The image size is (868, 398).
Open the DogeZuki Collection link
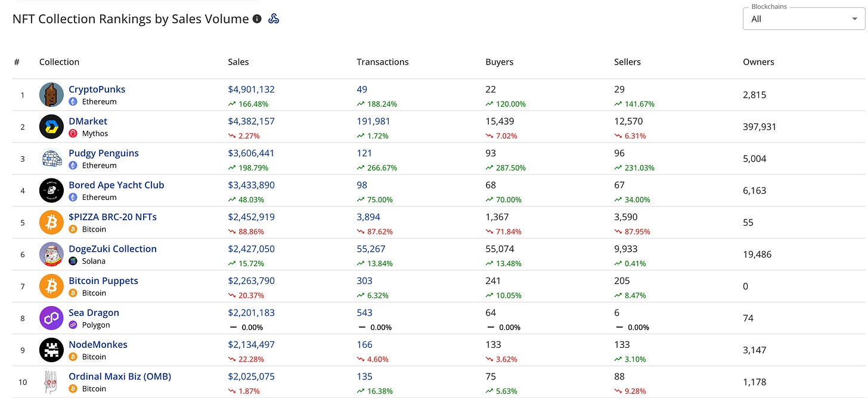pyautogui.click(x=113, y=249)
